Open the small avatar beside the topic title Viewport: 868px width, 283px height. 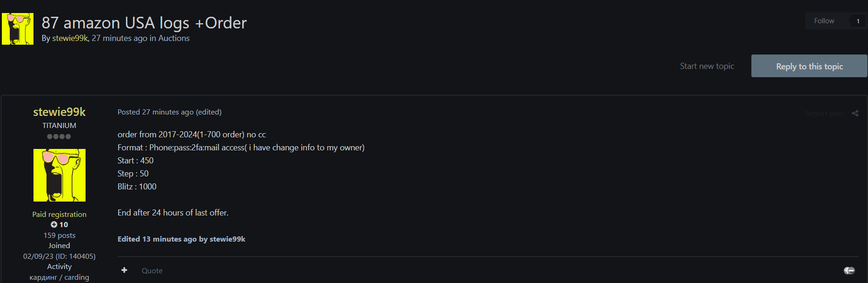18,29
